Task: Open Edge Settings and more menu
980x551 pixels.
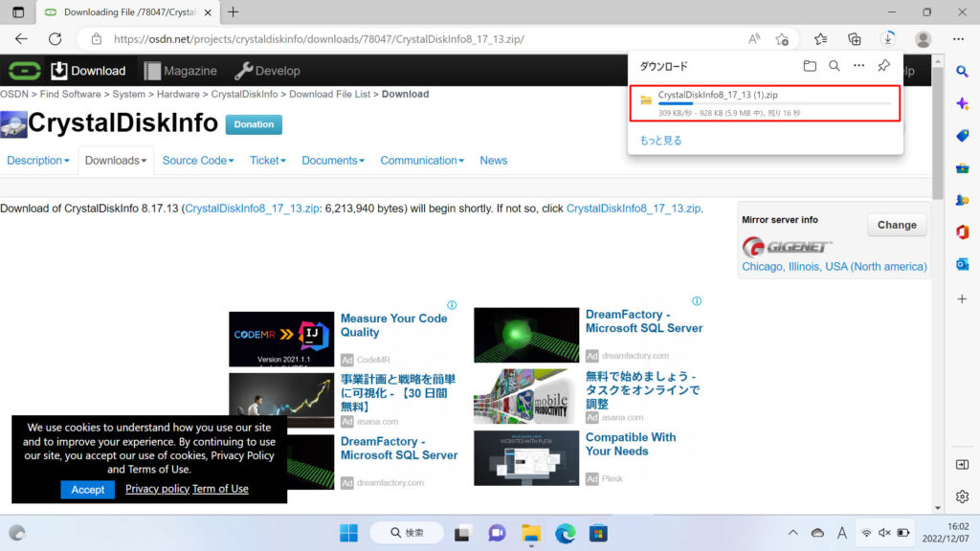Action: pos(958,38)
